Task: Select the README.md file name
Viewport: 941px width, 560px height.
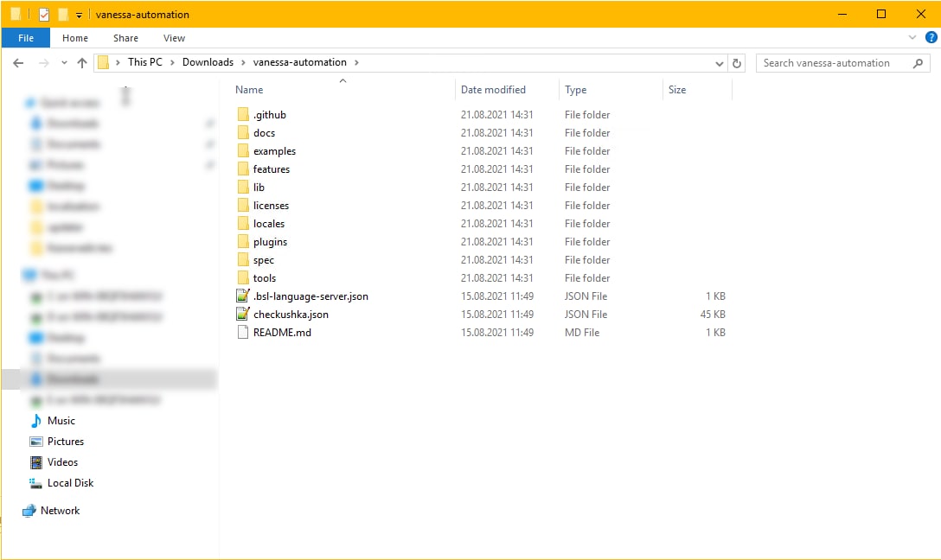Action: coord(282,332)
